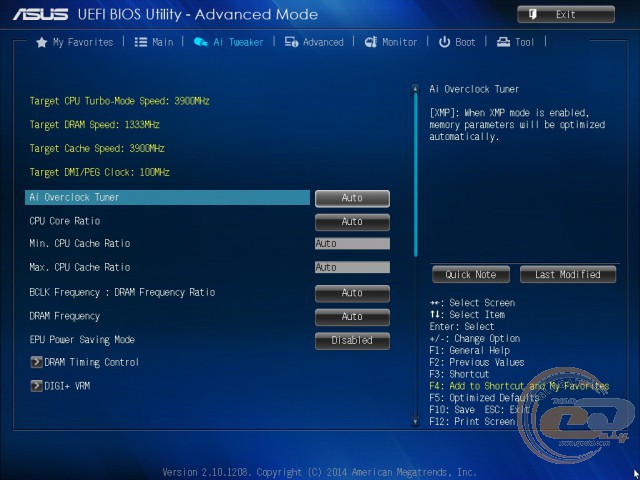Click the scrollbar up arrow
The height and width of the screenshot is (480, 640).
coord(415,89)
